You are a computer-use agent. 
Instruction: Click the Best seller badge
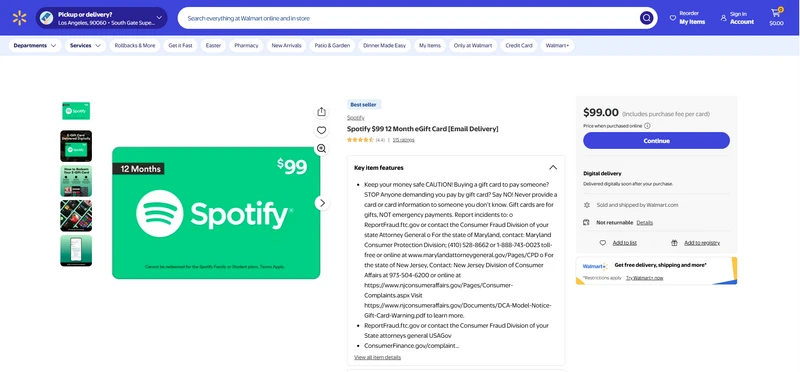364,105
